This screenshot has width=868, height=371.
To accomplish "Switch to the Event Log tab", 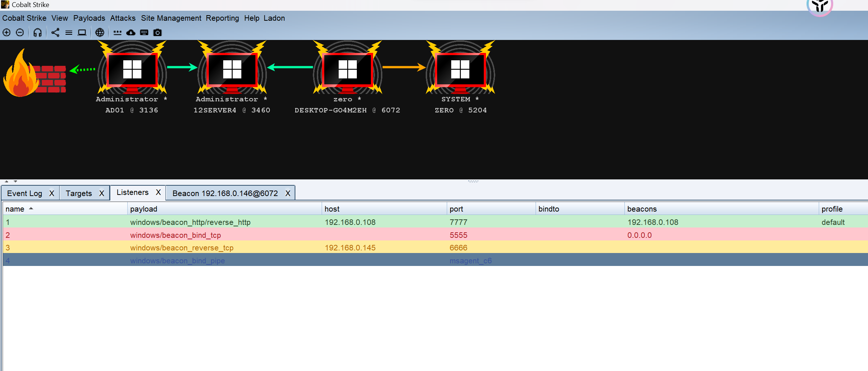I will (24, 193).
